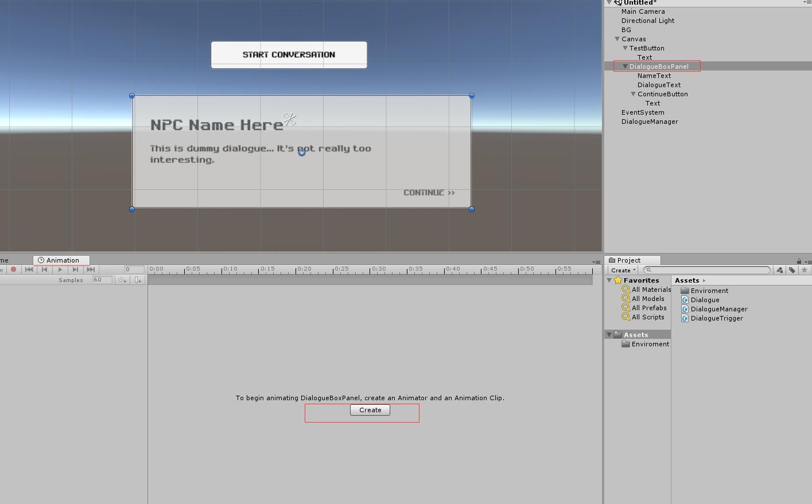Click the panel's center pivot handle
The width and height of the screenshot is (812, 504).
coord(302,153)
